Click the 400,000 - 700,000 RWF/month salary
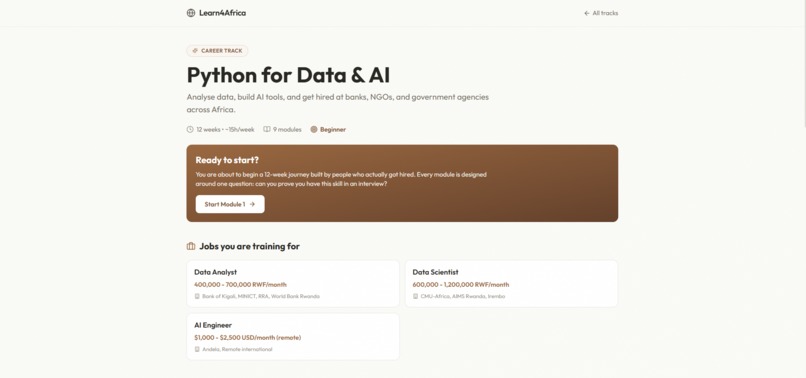Image resolution: width=806 pixels, height=378 pixels. (x=241, y=284)
